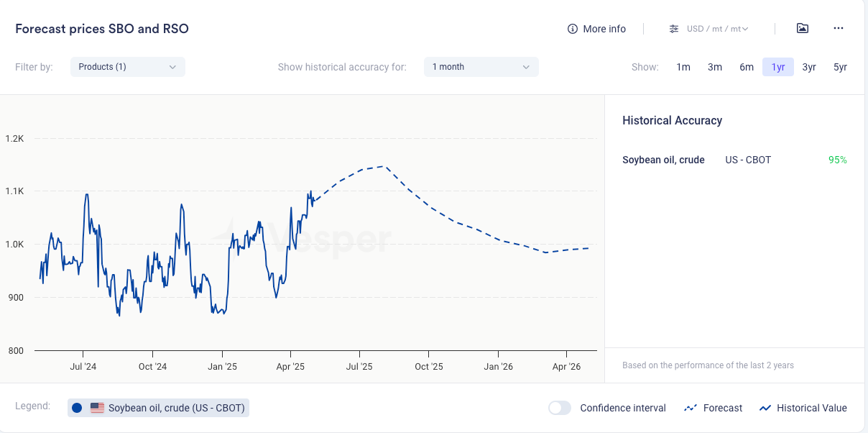The height and width of the screenshot is (433, 868).
Task: Click the units settings sliders icon
Action: point(673,29)
